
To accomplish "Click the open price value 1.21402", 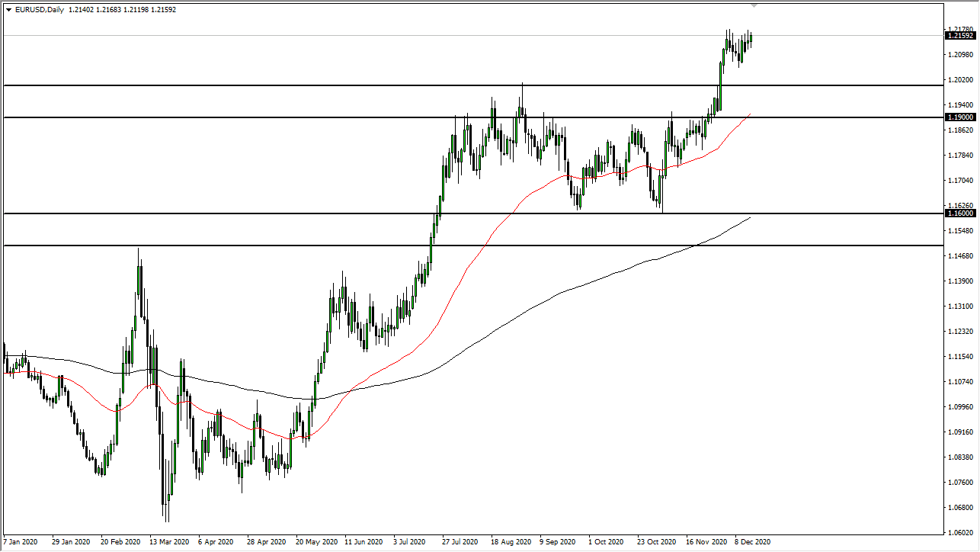I will tap(81, 8).
